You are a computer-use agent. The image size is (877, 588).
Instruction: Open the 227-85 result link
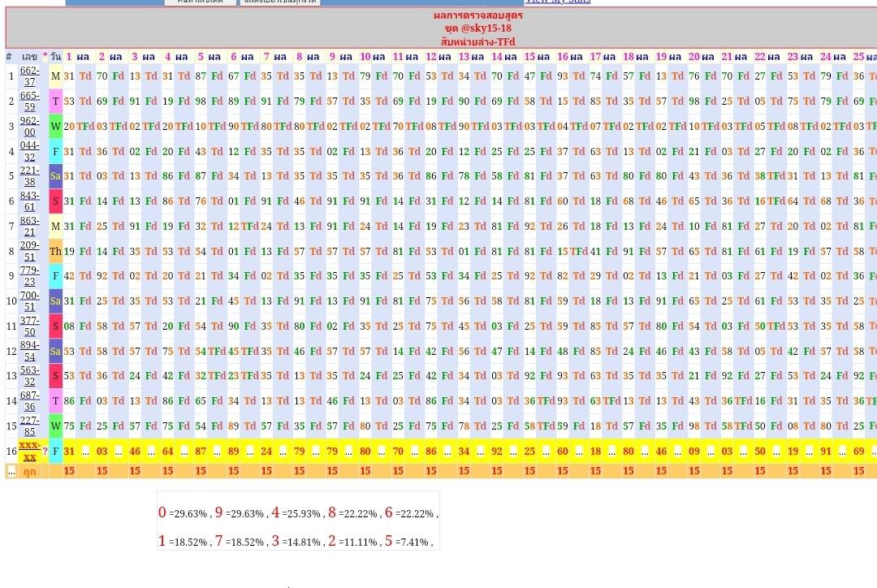pos(29,426)
